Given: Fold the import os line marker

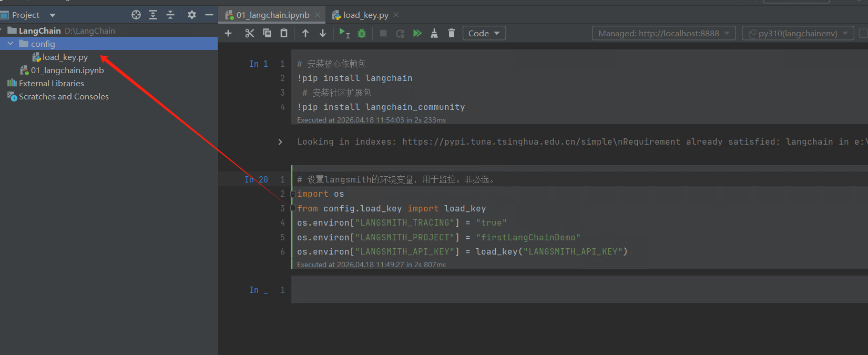Looking at the screenshot, I should point(293,194).
